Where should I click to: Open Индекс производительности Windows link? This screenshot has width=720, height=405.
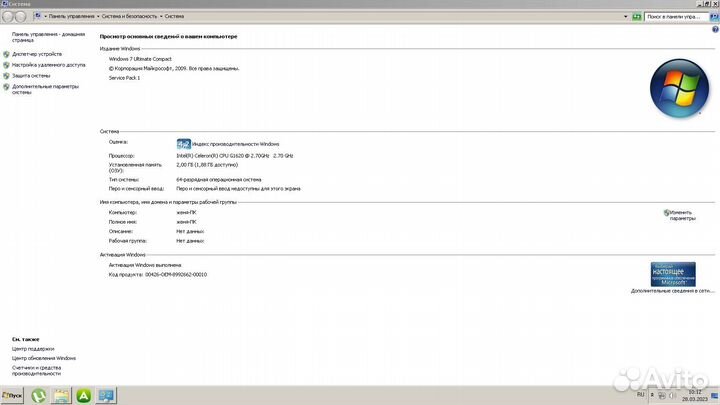click(236, 144)
